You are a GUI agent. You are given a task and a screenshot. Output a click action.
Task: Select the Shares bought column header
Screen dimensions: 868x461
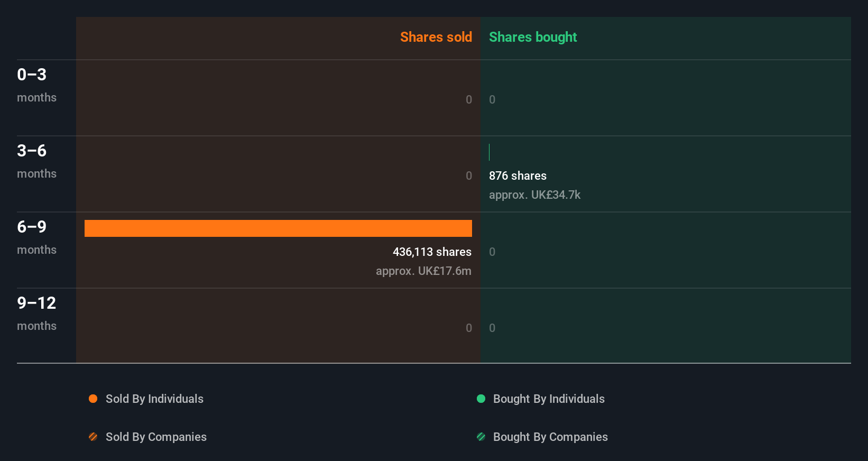tap(532, 37)
